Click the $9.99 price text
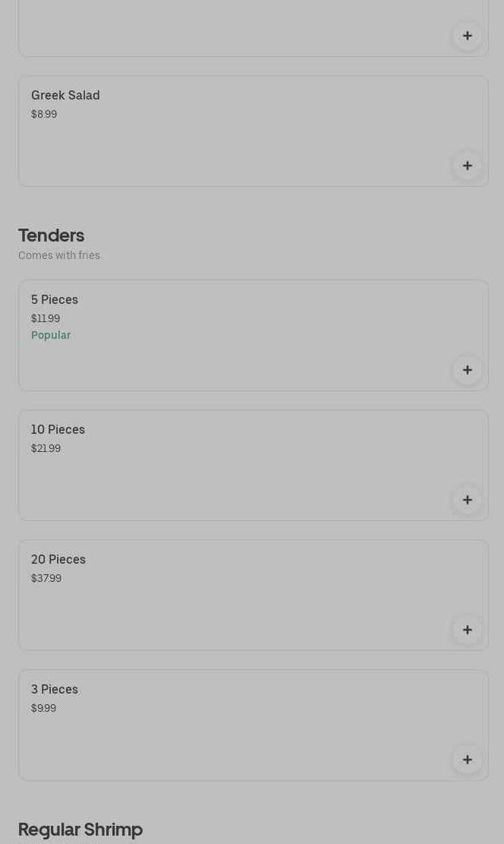 [x=43, y=708]
